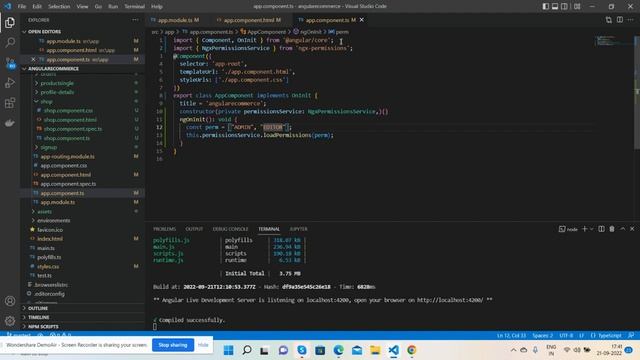The height and width of the screenshot is (360, 640).
Task: Open the Edit menu
Action: click(37, 7)
